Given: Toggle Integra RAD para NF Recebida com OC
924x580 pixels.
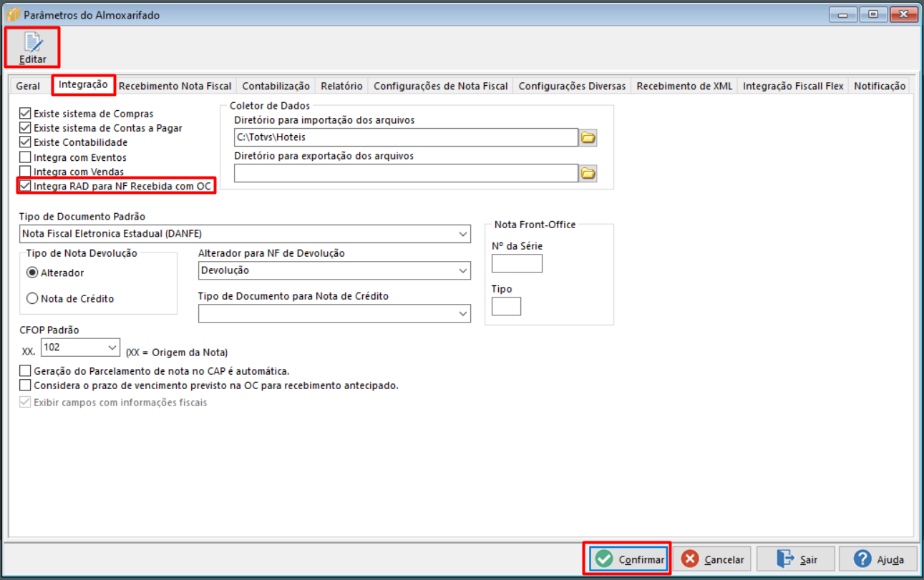Looking at the screenshot, I should point(26,186).
